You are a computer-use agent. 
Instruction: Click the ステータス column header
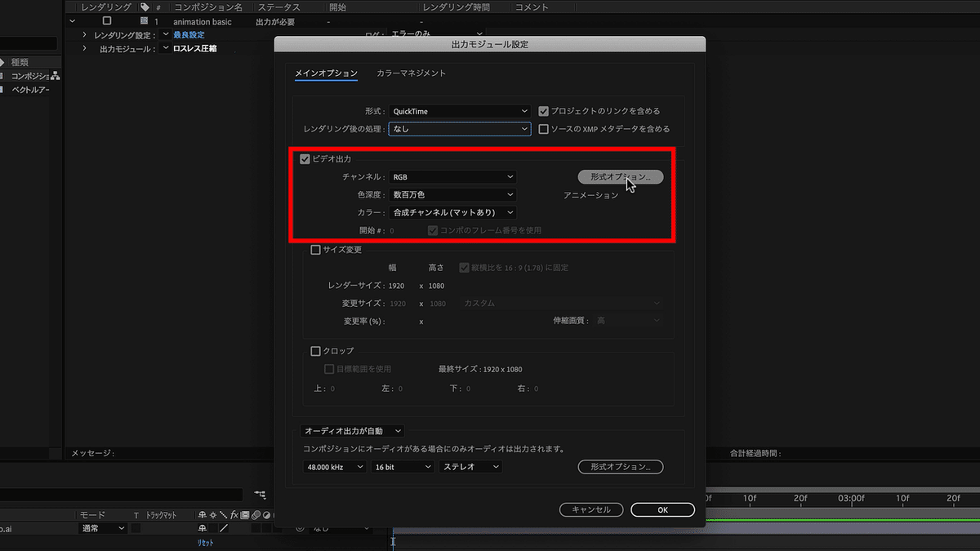tap(279, 7)
